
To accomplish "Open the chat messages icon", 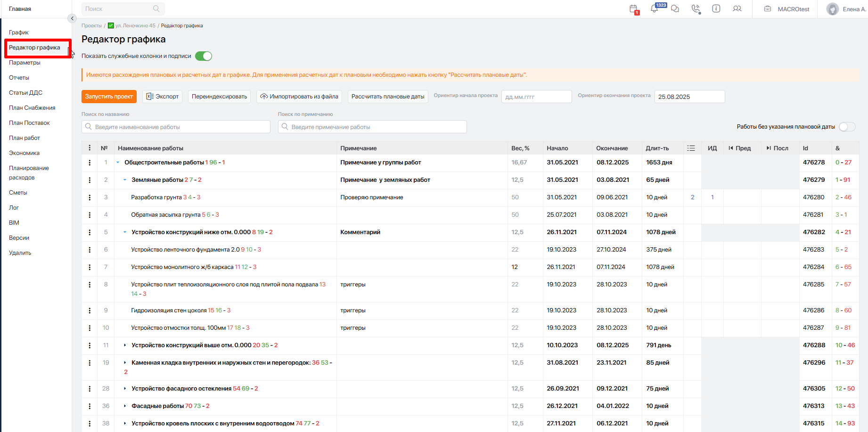I will (675, 9).
